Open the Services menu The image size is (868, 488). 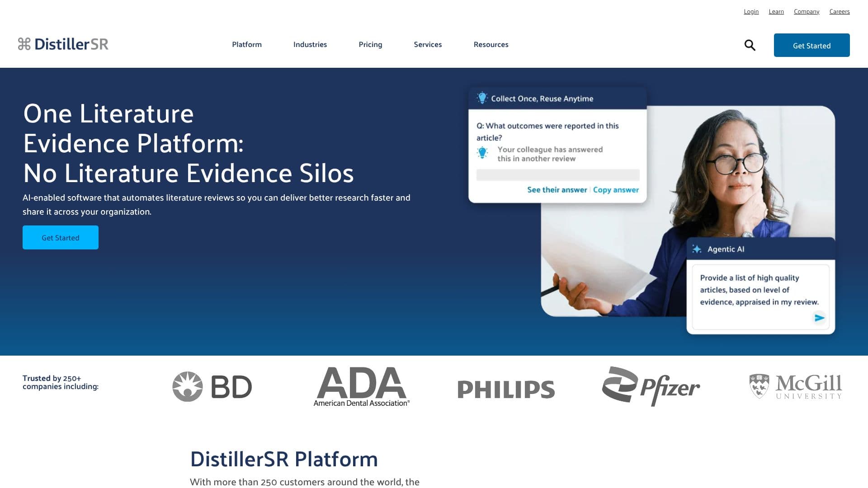[428, 44]
